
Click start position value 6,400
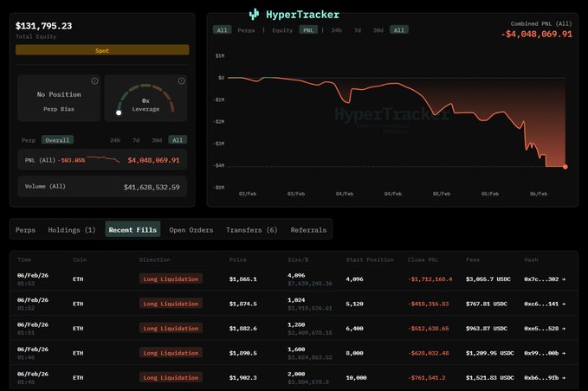click(355, 329)
